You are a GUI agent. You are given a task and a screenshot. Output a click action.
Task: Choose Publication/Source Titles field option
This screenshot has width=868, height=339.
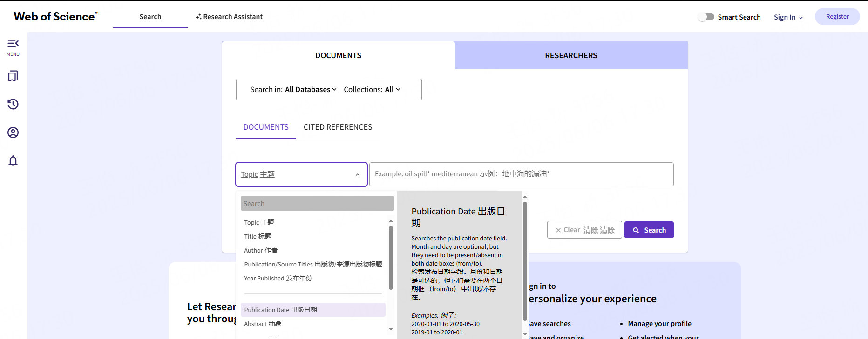pos(313,265)
